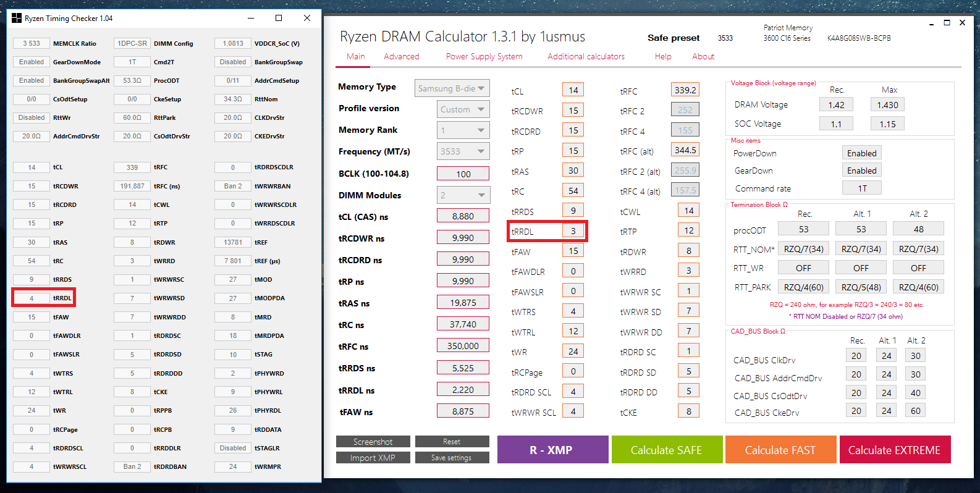Click the tRCDRD ns input field
Image resolution: width=980 pixels, height=493 pixels.
(x=463, y=259)
